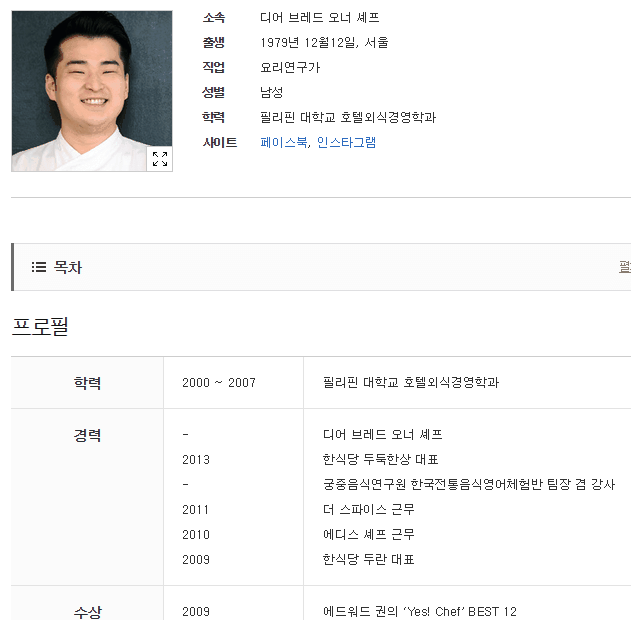Click the summary 학력 value 필리핀 대학교 호텔외식경영학과
631x620 pixels.
coord(348,117)
